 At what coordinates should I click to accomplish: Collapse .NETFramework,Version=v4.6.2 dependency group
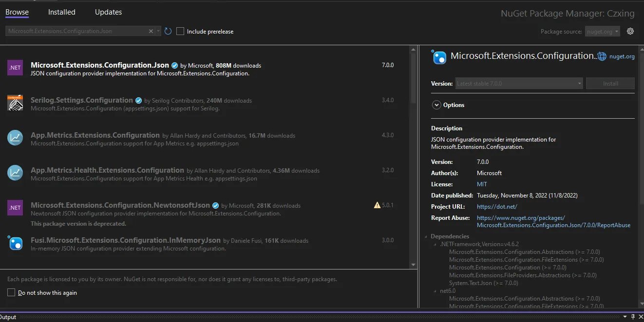point(436,244)
